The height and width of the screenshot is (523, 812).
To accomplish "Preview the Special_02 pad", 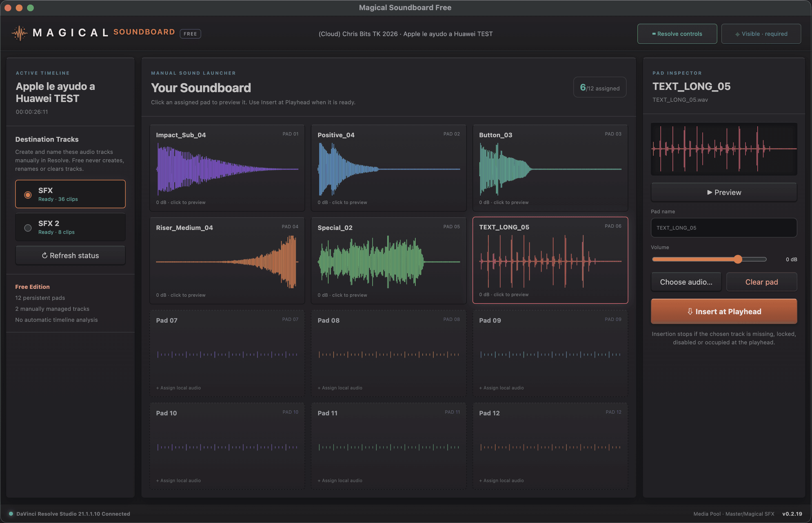I will click(x=389, y=261).
